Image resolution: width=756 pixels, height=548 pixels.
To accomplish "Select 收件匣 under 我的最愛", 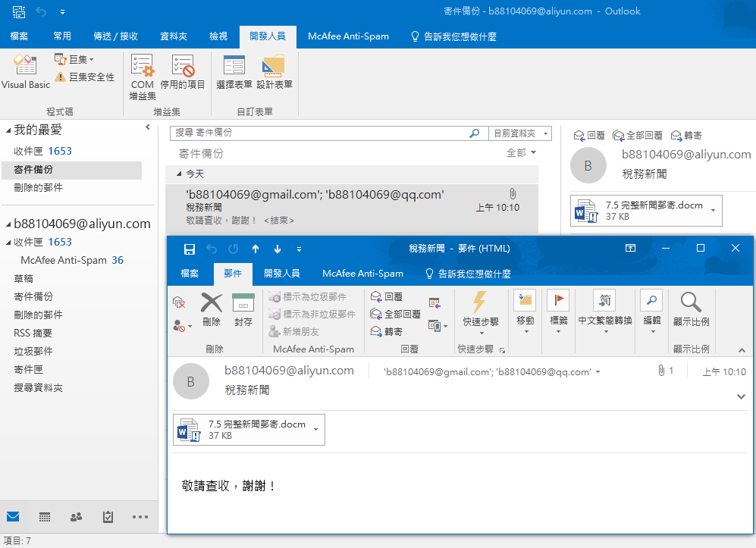I will tap(42, 152).
